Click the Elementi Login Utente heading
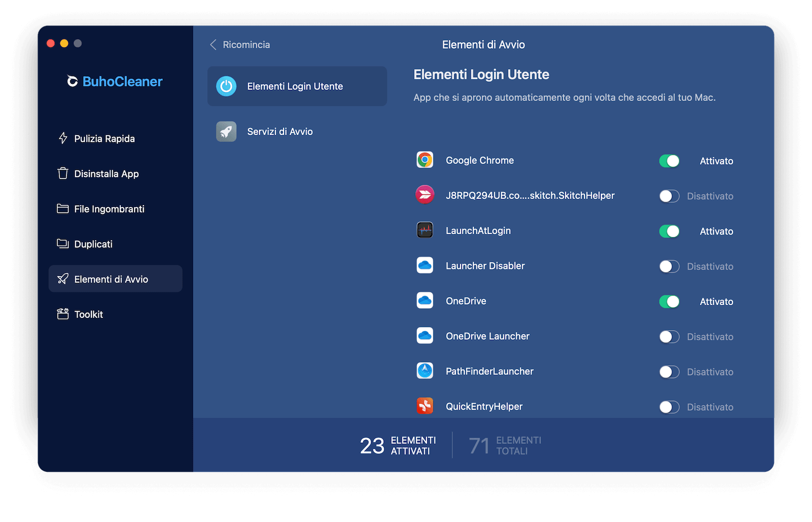The image size is (812, 522). [x=481, y=75]
